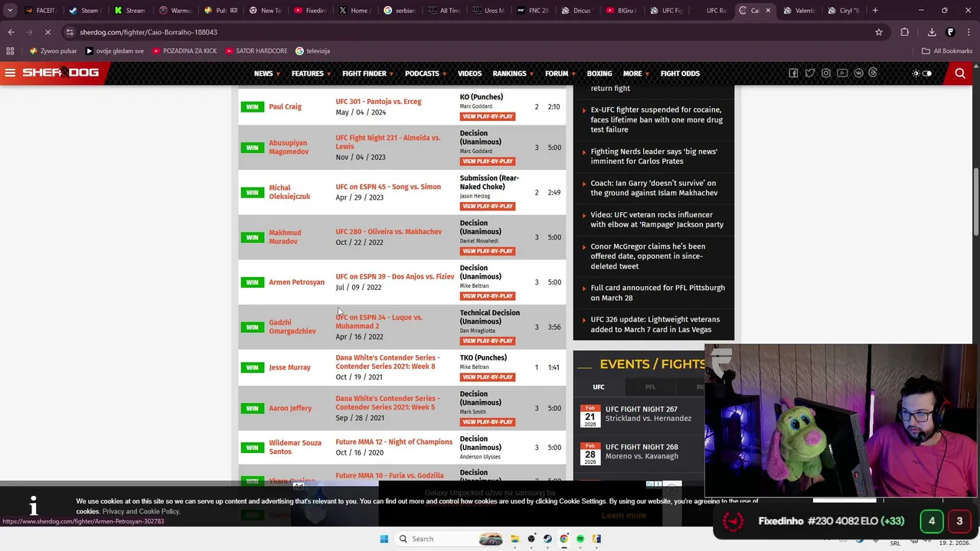Expand the FIGHT FINDER menu
Viewport: 980px width, 551px height.
[x=367, y=73]
